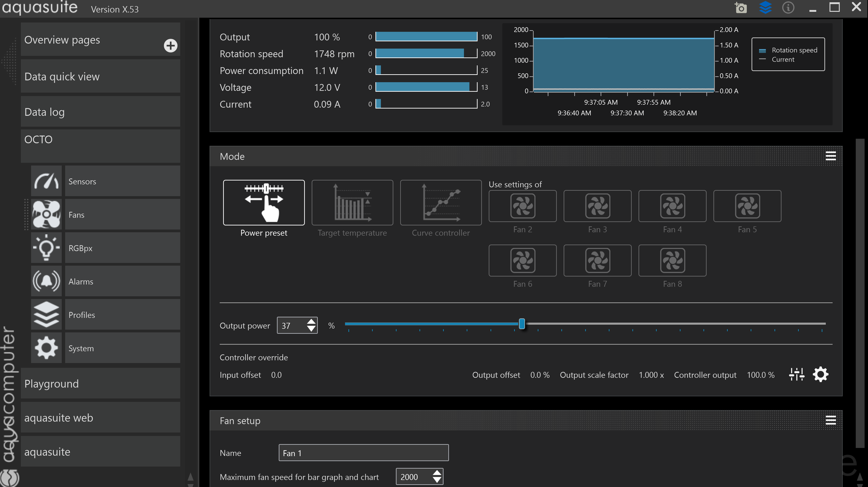Use settings of Fan 6
Screen dimensions: 868x487
(x=522, y=260)
